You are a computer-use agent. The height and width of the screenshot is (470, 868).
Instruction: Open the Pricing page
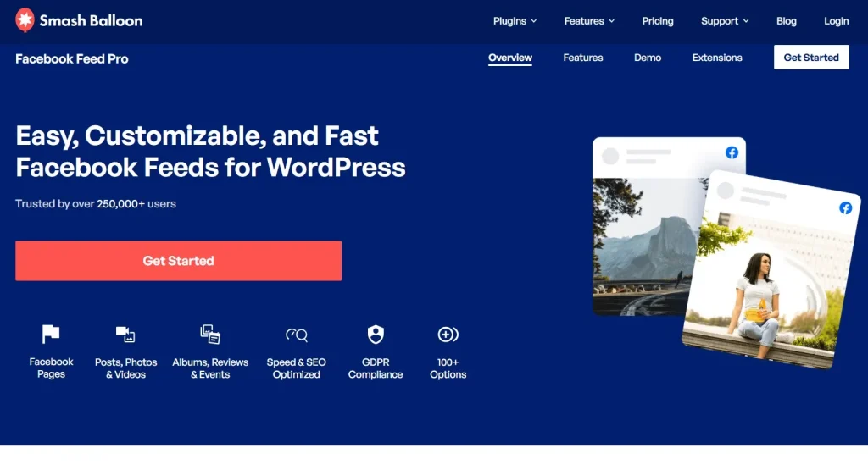coord(658,21)
